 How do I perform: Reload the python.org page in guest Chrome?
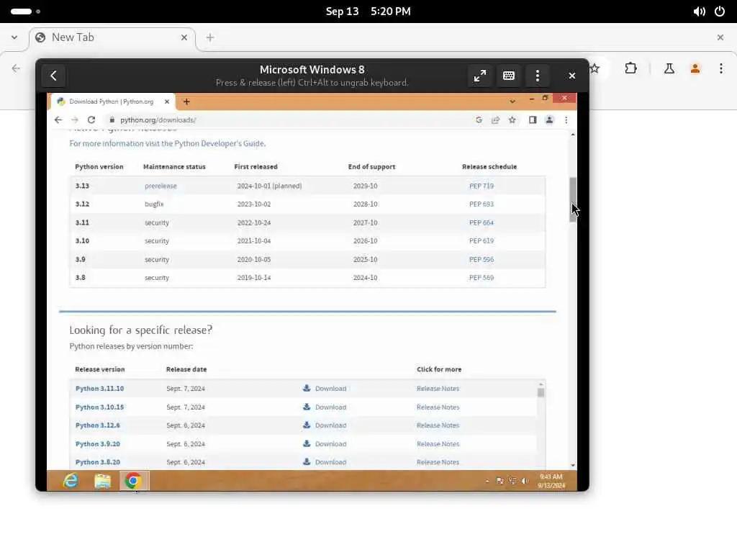click(91, 120)
